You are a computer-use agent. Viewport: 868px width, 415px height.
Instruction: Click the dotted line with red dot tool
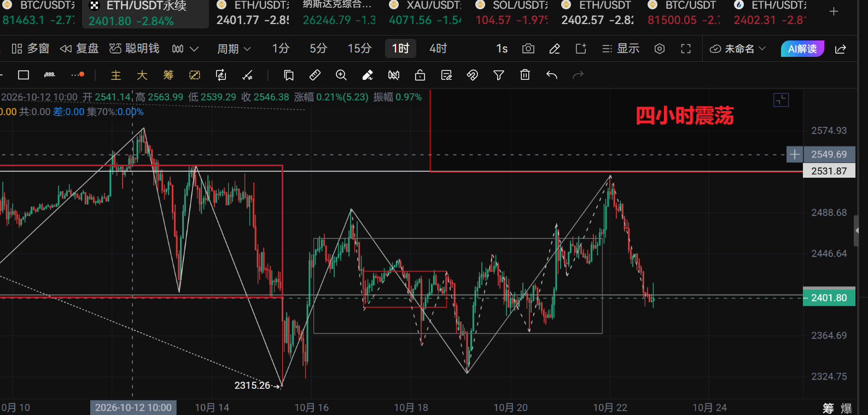[78, 75]
